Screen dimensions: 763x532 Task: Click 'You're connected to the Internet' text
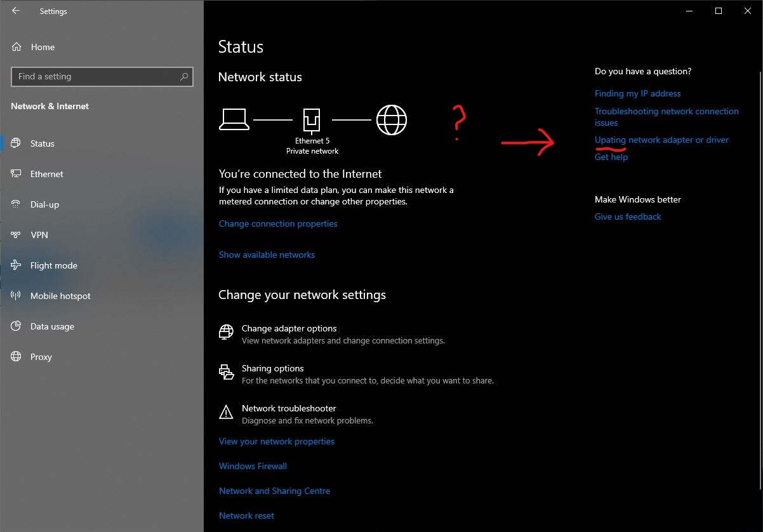300,173
